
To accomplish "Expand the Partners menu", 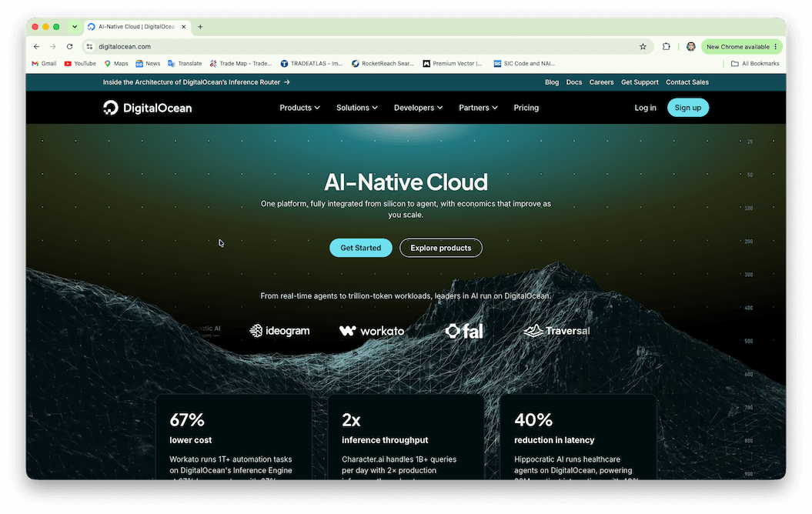I will coord(478,108).
